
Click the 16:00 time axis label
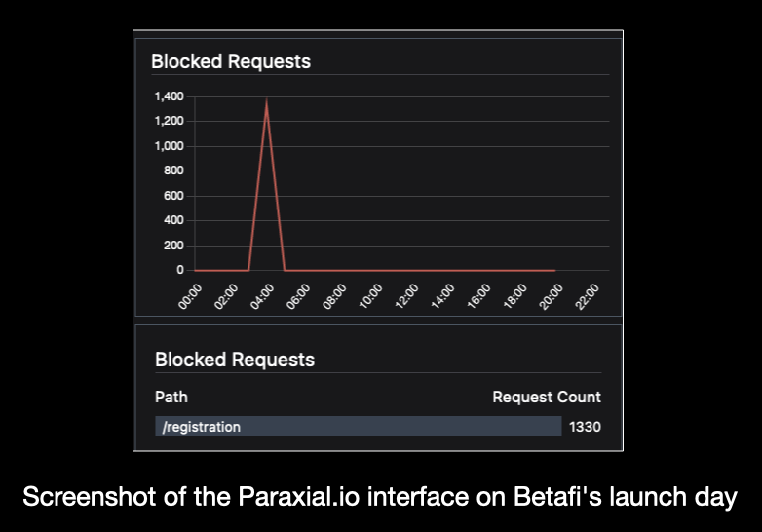pyautogui.click(x=478, y=296)
